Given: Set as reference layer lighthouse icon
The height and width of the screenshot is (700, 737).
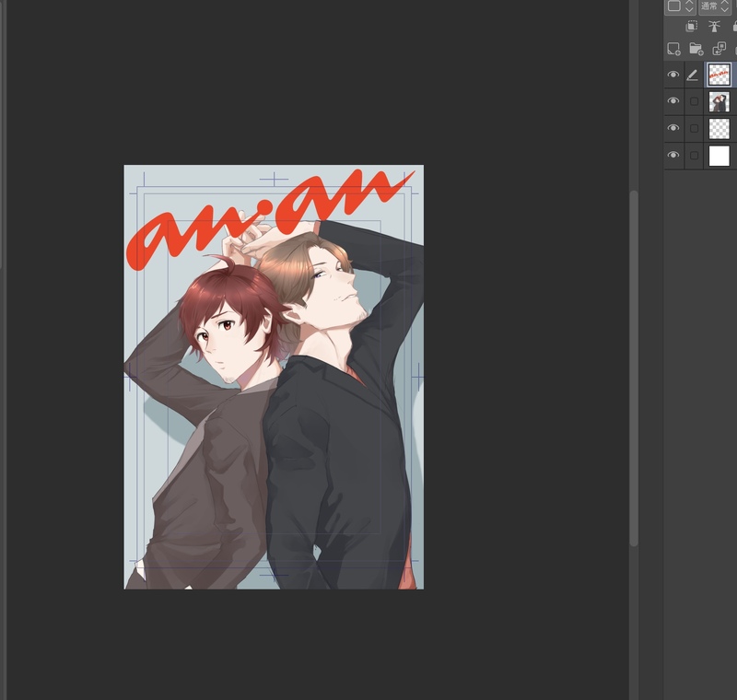Looking at the screenshot, I should click(x=714, y=27).
